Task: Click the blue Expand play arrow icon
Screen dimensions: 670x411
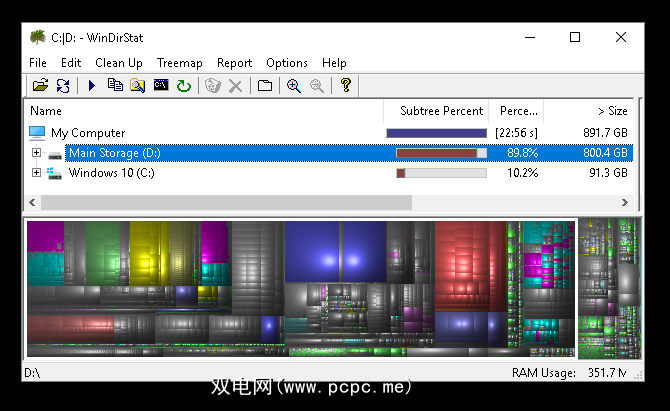Action: (91, 85)
